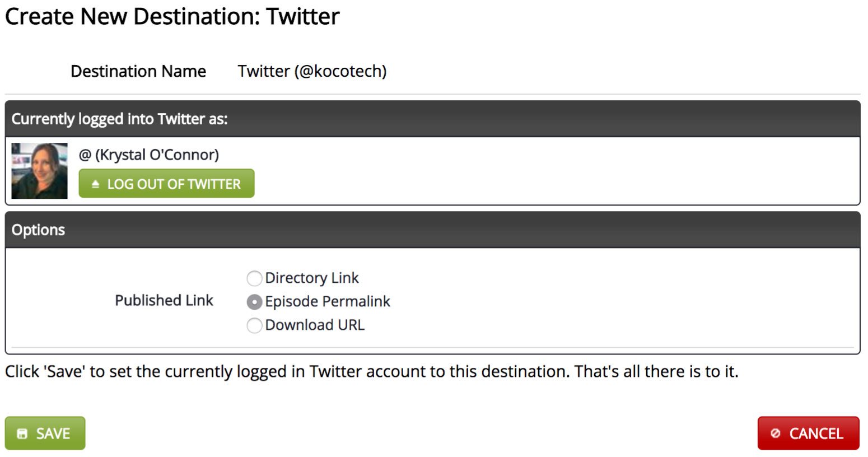Screen dimensions: 868x457
Task: Save the Twitter destination
Action: click(45, 433)
